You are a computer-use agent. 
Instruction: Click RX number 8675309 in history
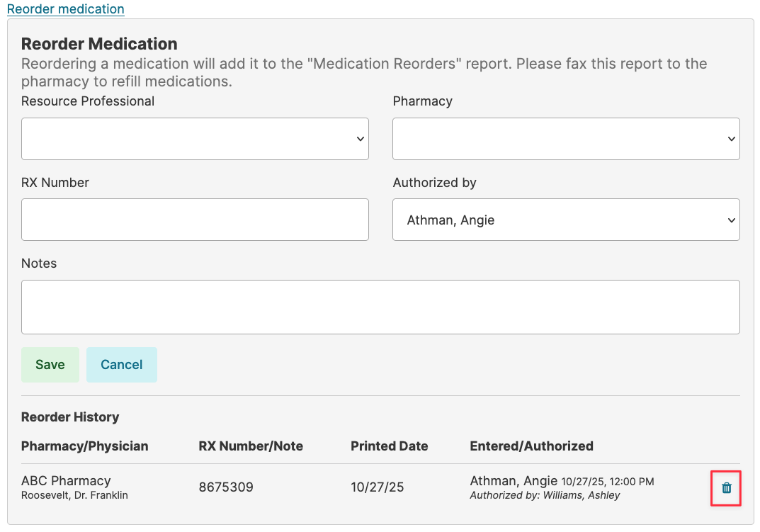pyautogui.click(x=226, y=487)
